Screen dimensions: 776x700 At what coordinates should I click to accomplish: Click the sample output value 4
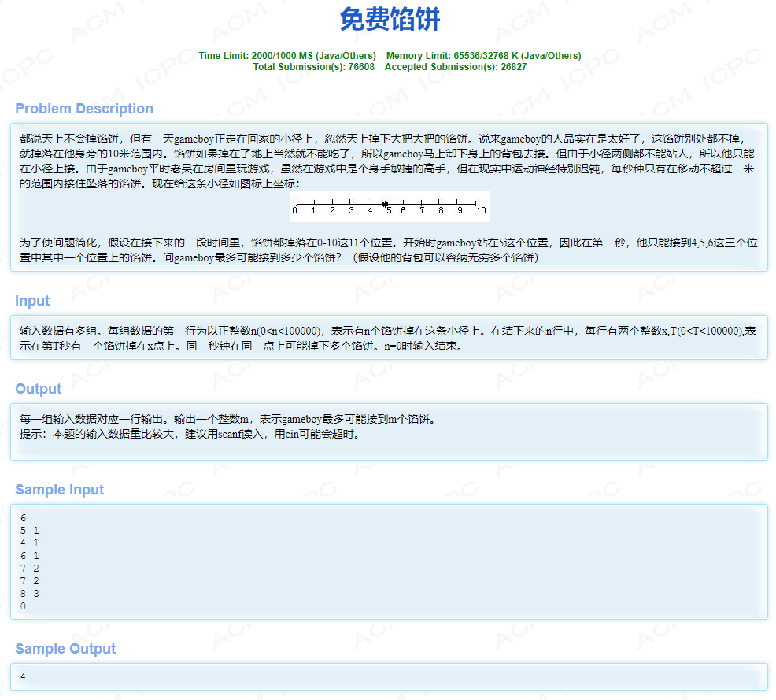click(24, 676)
